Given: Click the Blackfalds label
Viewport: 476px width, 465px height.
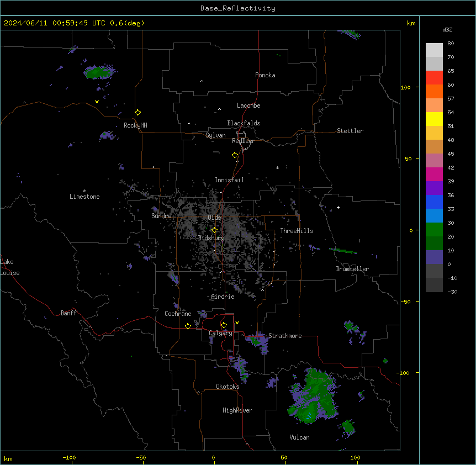Looking at the screenshot, I should tap(244, 123).
